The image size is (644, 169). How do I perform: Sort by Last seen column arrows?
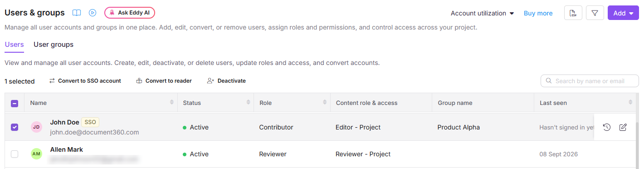(x=630, y=103)
